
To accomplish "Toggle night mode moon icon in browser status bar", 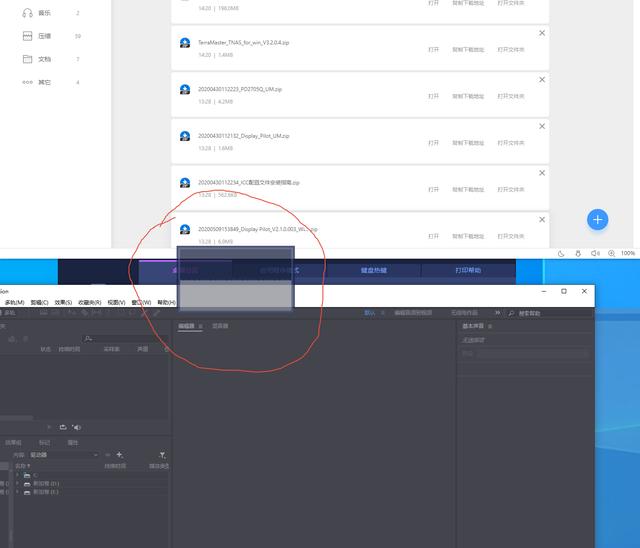I will click(x=561, y=253).
